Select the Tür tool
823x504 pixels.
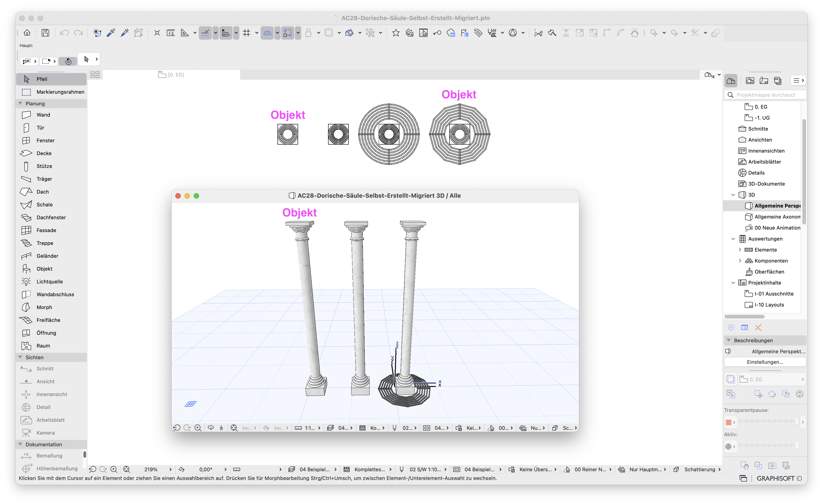51,128
